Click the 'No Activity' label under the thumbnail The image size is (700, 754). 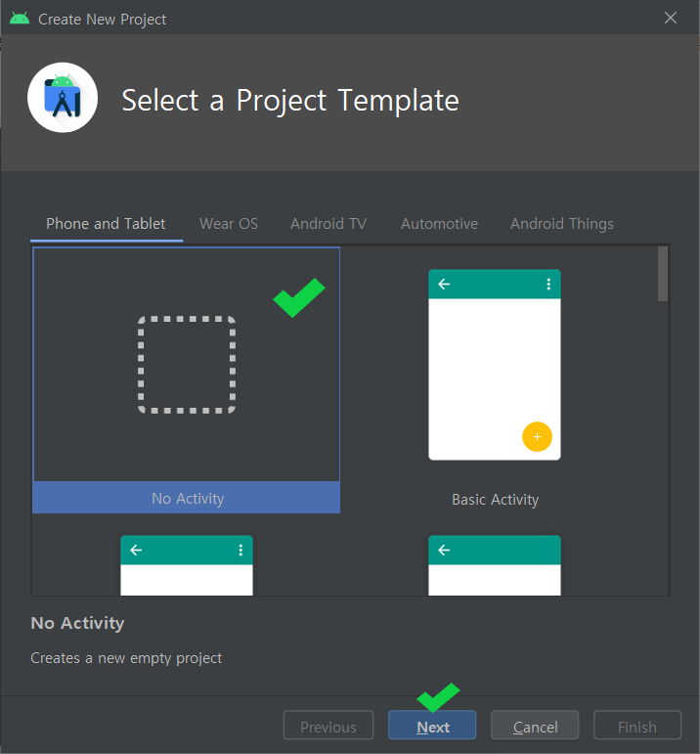[x=188, y=499]
